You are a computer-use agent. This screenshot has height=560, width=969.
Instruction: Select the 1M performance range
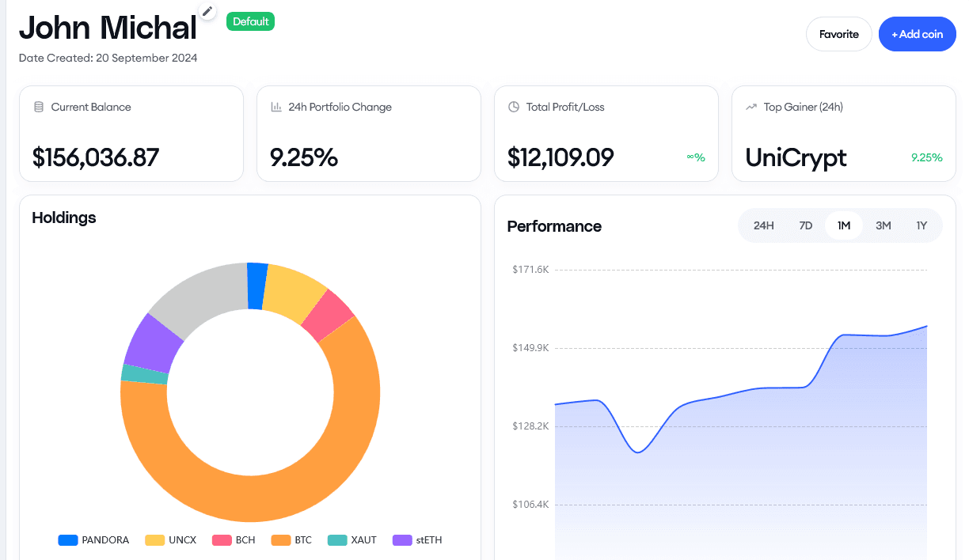(843, 225)
